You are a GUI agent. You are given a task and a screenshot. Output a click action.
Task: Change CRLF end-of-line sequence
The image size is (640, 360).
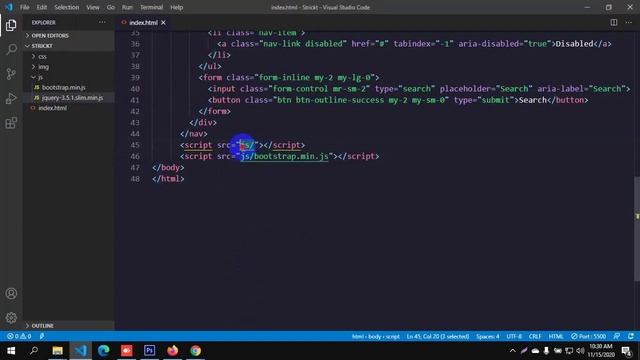click(535, 336)
